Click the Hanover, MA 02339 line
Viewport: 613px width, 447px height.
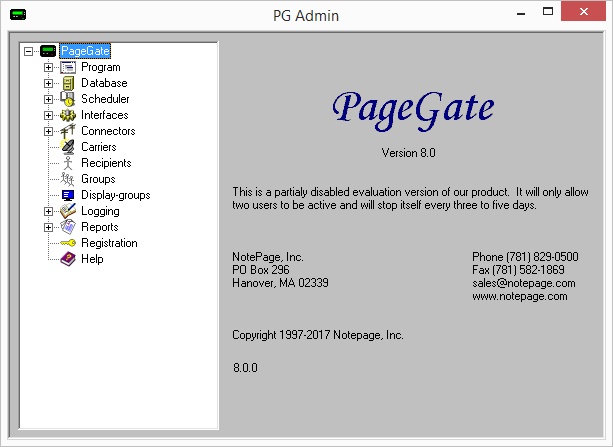point(280,283)
